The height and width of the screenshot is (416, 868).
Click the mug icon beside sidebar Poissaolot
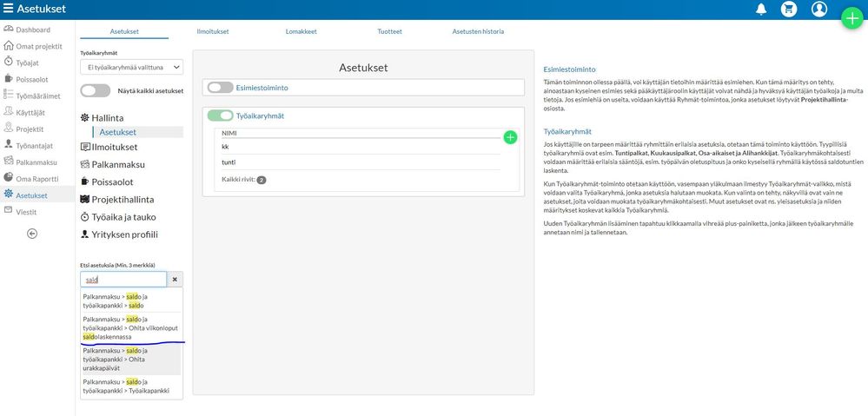pos(9,79)
